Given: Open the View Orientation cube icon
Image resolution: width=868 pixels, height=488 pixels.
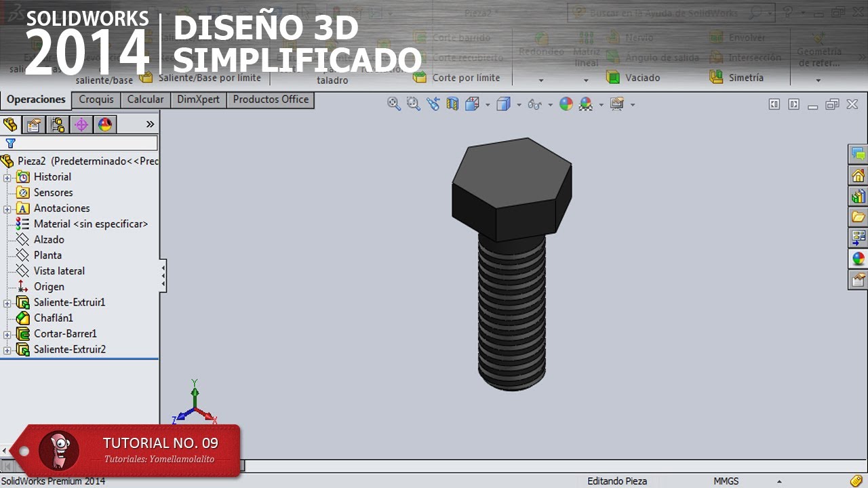Looking at the screenshot, I should (473, 104).
